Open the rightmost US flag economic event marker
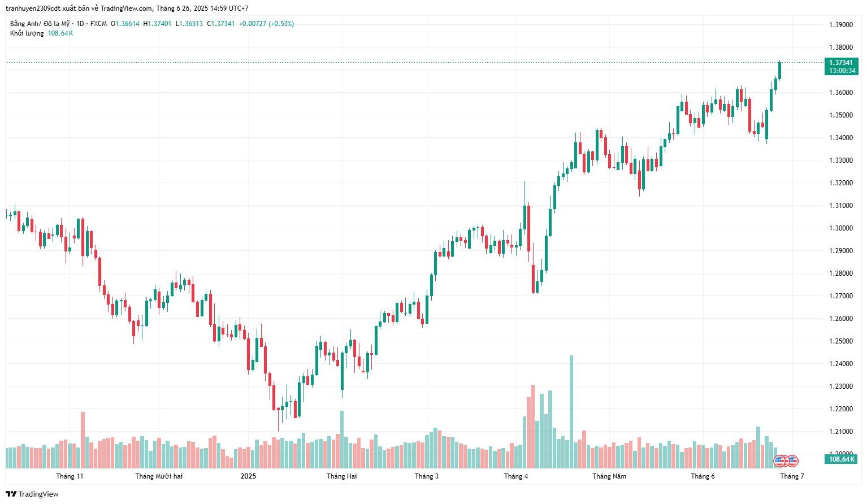The width and height of the screenshot is (867, 504). coord(792,460)
